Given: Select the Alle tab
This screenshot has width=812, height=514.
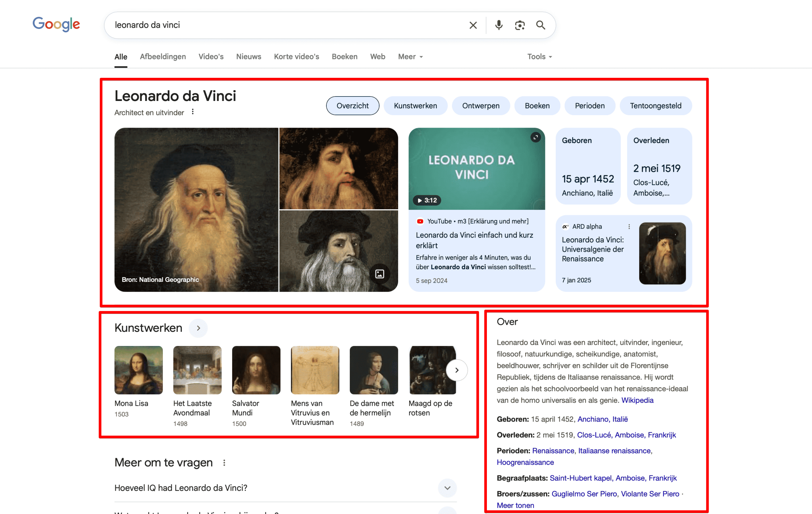Looking at the screenshot, I should coord(121,57).
